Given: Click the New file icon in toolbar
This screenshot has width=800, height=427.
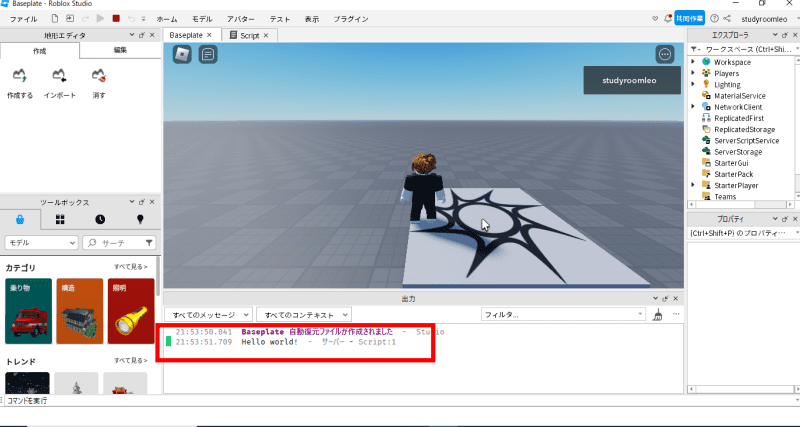Looking at the screenshot, I should tap(55, 19).
